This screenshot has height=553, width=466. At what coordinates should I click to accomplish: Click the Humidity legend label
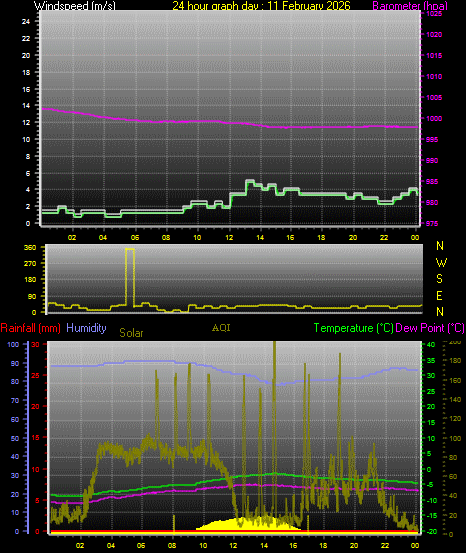(86, 328)
